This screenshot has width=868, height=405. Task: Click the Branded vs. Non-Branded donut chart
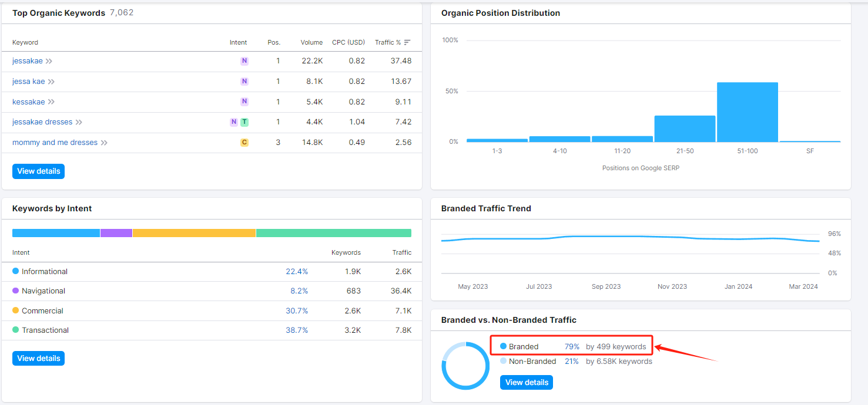coord(465,366)
